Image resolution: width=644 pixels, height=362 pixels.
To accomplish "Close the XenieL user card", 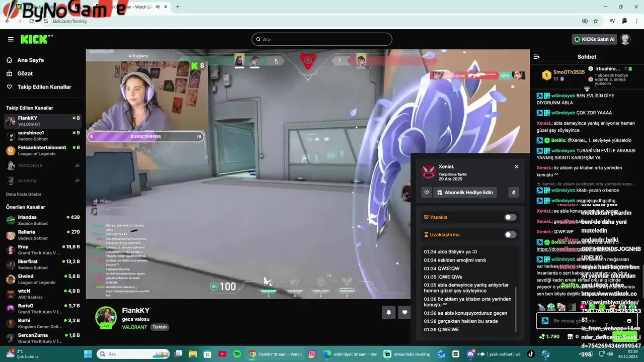I will pyautogui.click(x=516, y=166).
